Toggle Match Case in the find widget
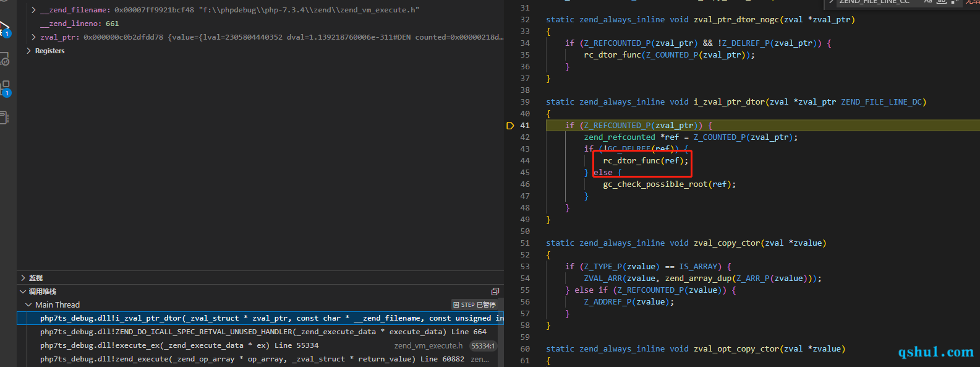The height and width of the screenshot is (367, 980). (x=928, y=2)
